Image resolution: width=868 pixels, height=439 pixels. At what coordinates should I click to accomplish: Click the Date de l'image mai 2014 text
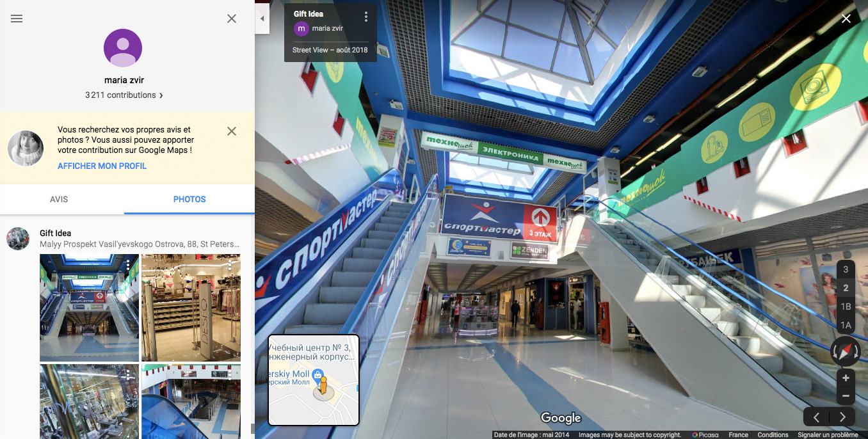coord(531,435)
